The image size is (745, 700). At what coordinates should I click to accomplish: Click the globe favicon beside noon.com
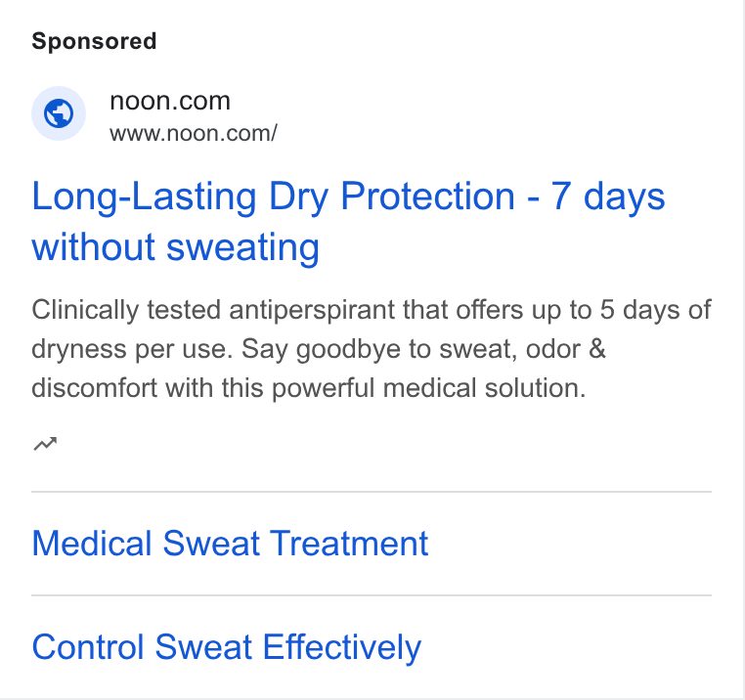59,113
